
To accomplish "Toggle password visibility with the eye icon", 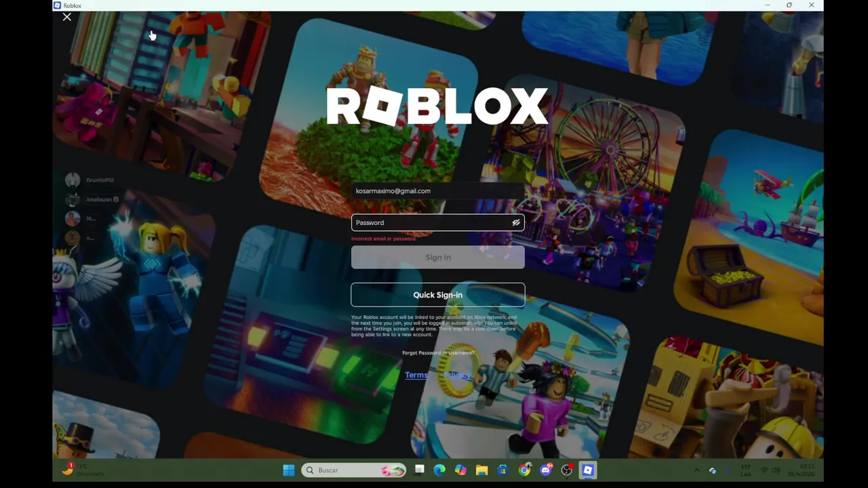I will pyautogui.click(x=516, y=222).
